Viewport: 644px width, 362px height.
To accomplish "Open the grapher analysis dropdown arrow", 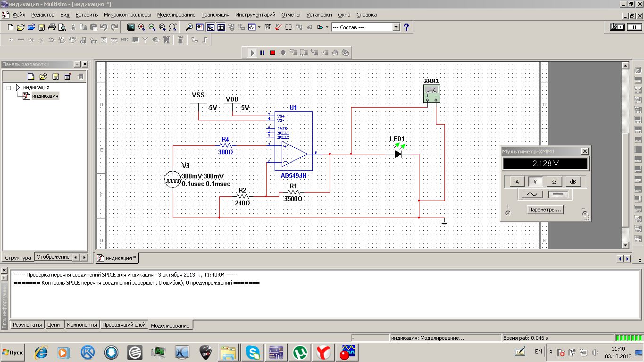I will click(x=259, y=27).
